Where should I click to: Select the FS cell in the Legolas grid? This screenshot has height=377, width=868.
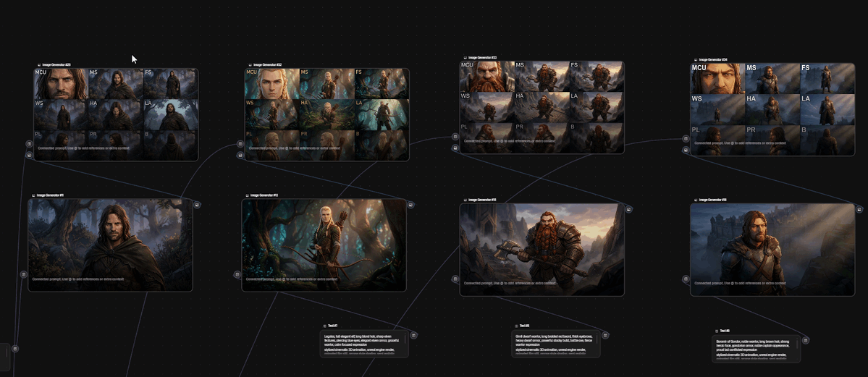(x=382, y=84)
